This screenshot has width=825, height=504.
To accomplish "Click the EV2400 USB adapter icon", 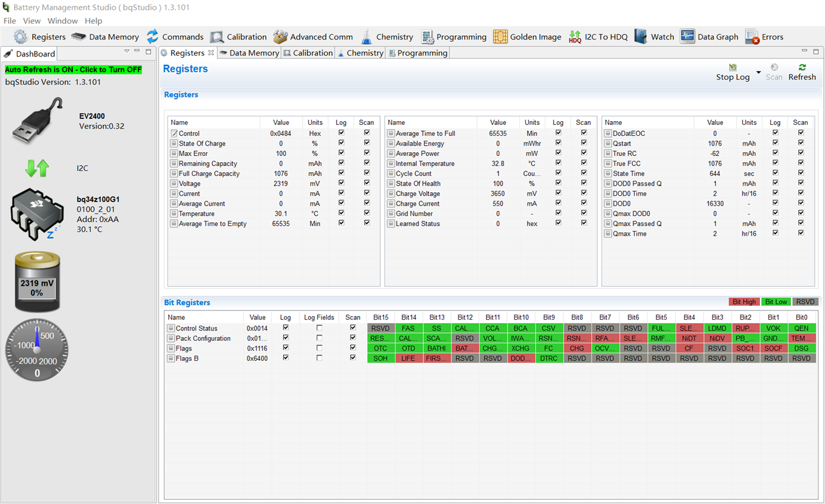I will pyautogui.click(x=38, y=121).
